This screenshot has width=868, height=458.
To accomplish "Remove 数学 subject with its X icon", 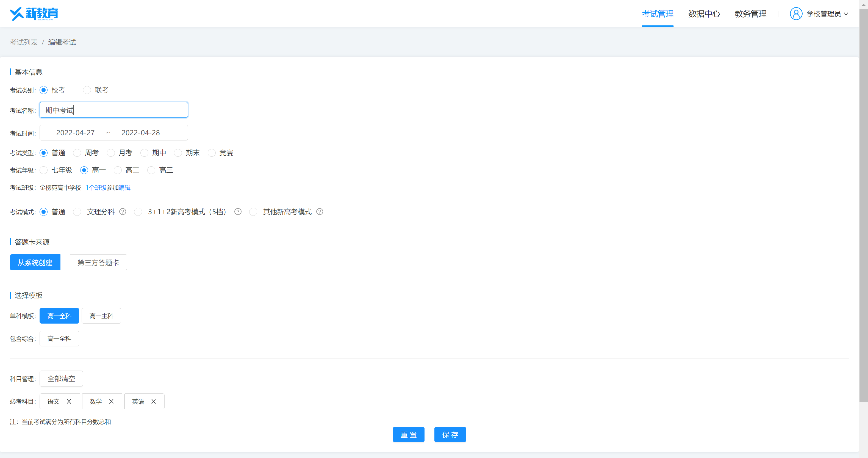I will click(x=111, y=401).
